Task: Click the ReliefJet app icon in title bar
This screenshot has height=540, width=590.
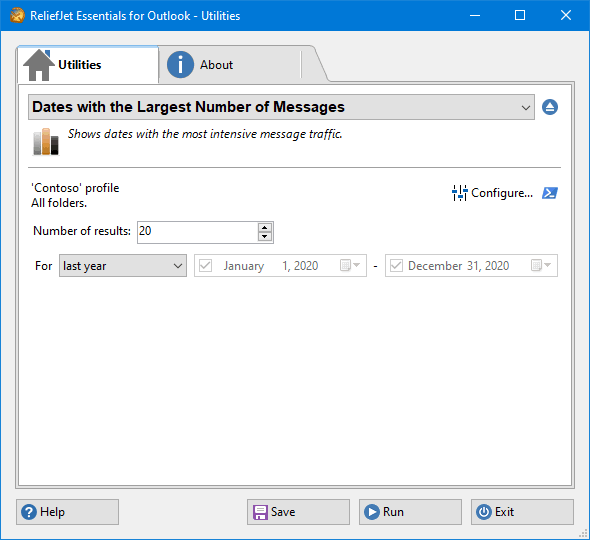Action: click(x=17, y=15)
